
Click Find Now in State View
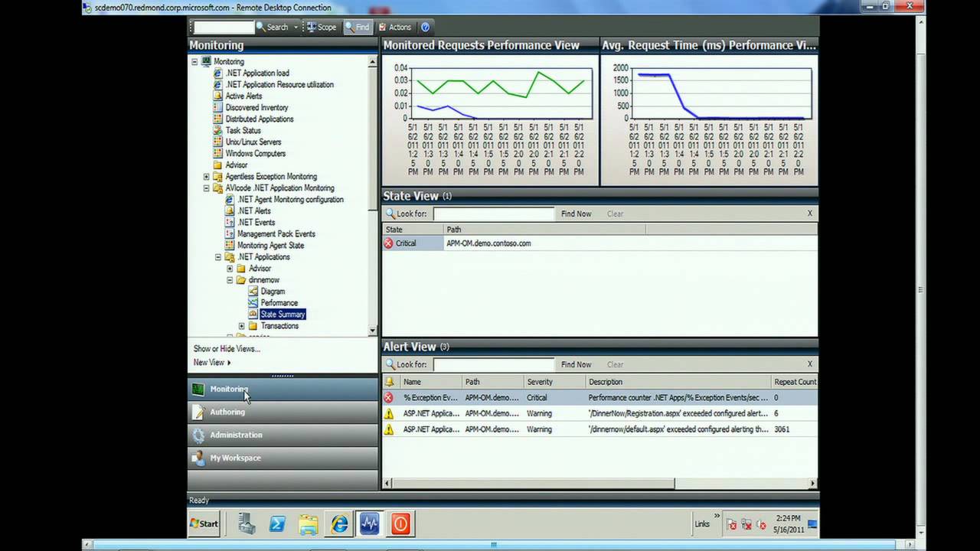[576, 214]
